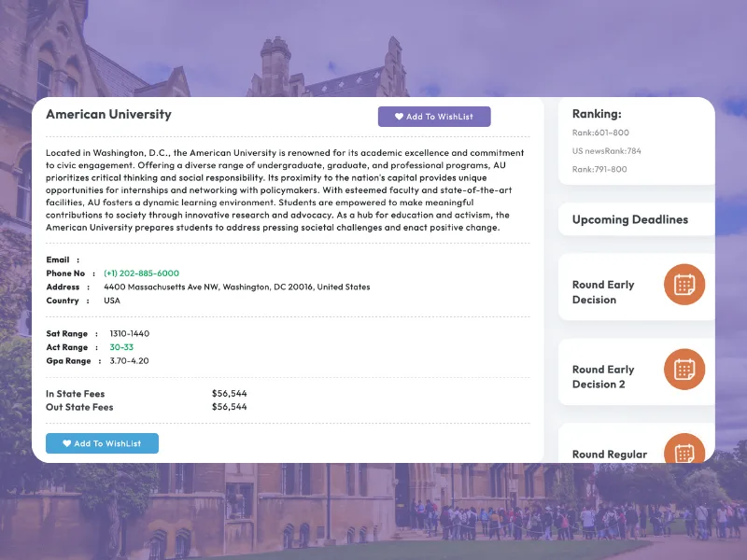Click the Rank:601-800 entry
Screen dimensions: 747x560
pyautogui.click(x=600, y=133)
